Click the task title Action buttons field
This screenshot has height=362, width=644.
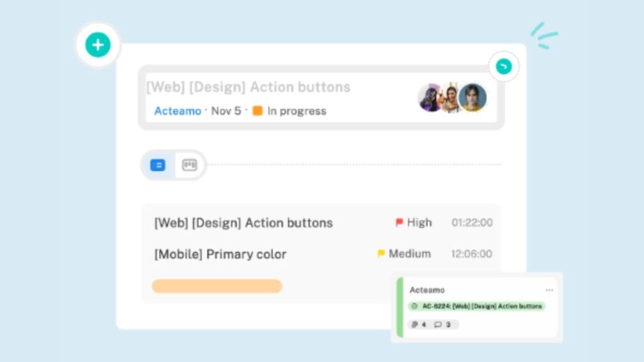248,87
